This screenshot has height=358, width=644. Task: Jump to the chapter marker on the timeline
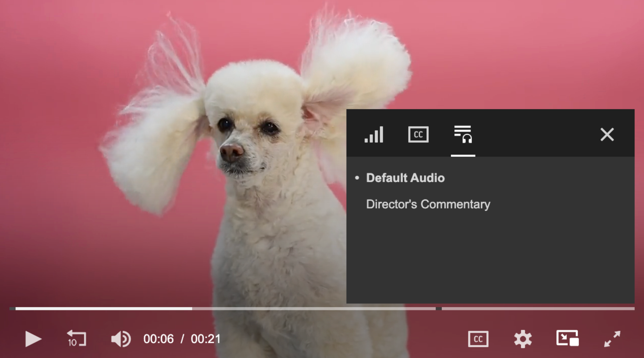coord(438,308)
